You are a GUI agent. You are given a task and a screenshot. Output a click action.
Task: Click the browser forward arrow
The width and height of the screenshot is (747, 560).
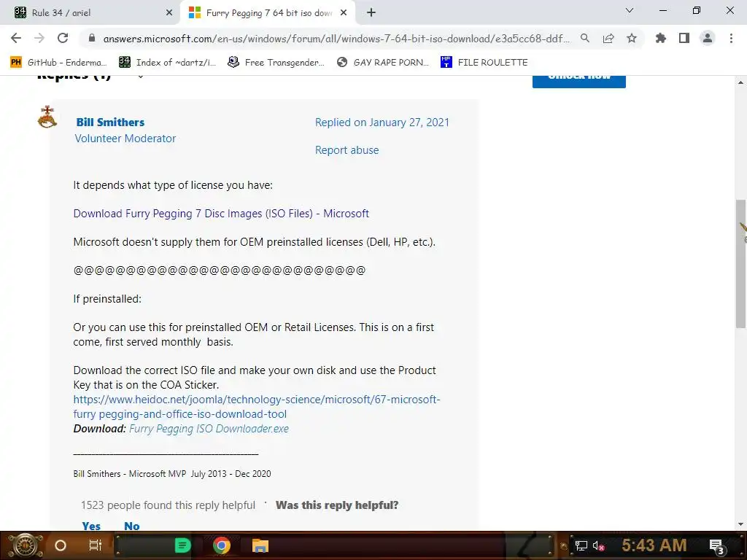click(x=39, y=38)
